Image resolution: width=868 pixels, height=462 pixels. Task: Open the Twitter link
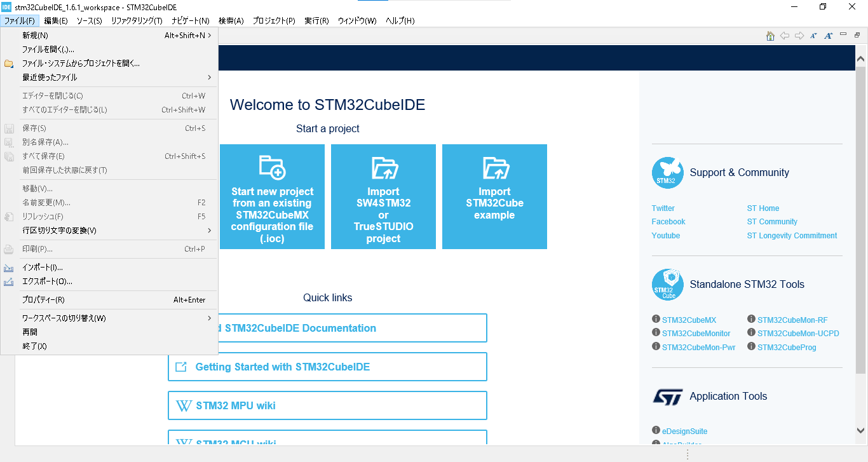click(x=663, y=208)
